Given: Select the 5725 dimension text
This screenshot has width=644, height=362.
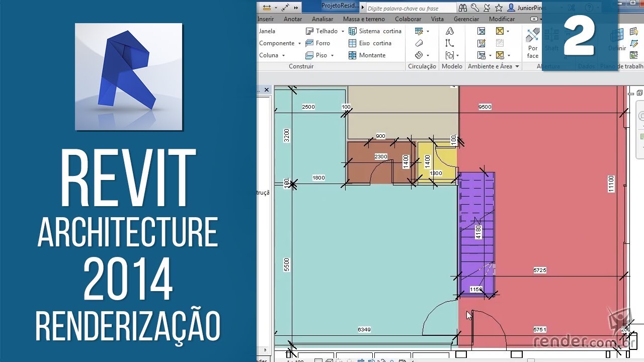Looking at the screenshot, I should (x=540, y=270).
